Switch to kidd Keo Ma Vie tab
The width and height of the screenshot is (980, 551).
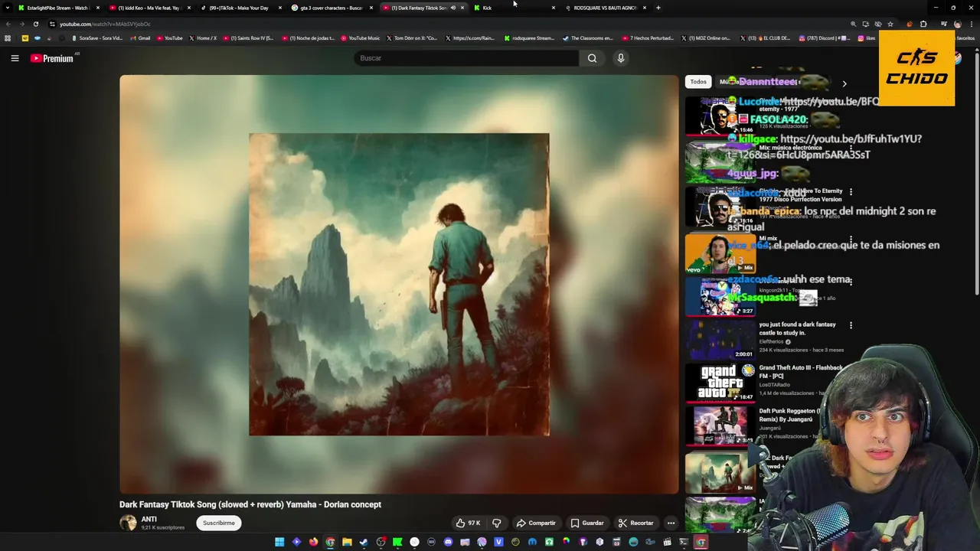[149, 8]
